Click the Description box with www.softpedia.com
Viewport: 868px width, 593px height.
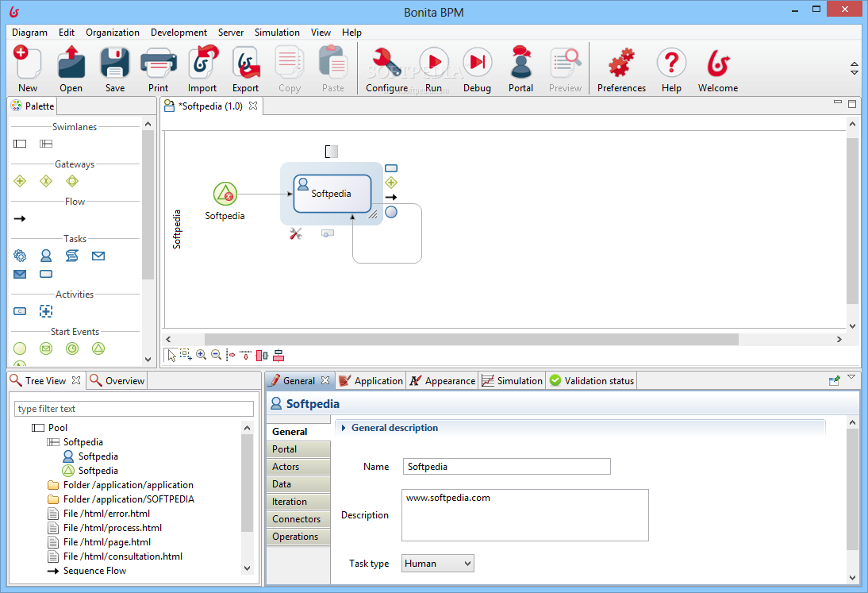point(524,515)
